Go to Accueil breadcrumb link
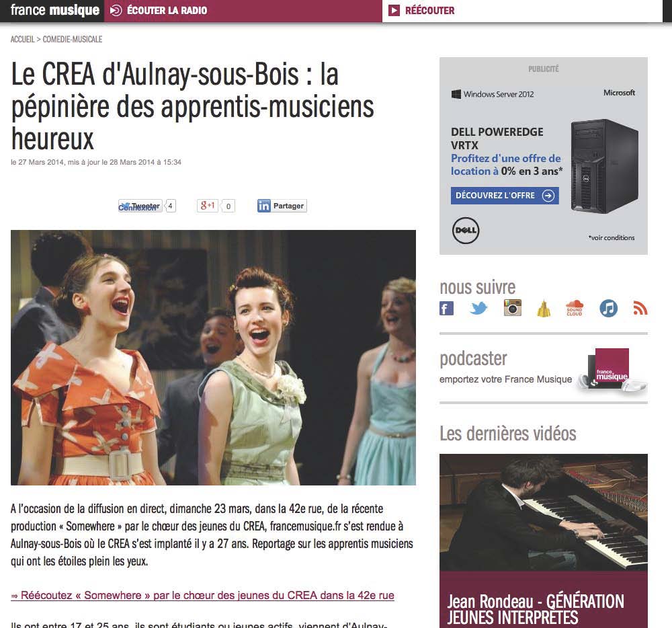Viewport: 672px width, 628px height. click(22, 40)
